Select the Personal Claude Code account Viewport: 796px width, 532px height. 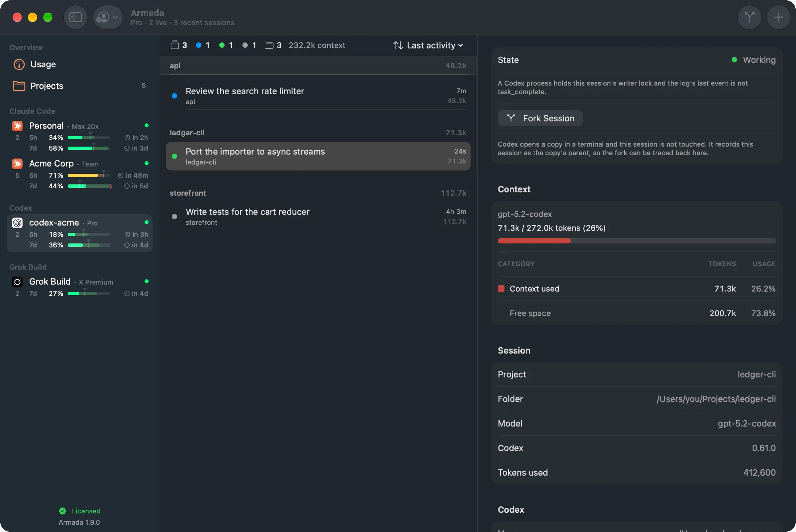(79, 136)
